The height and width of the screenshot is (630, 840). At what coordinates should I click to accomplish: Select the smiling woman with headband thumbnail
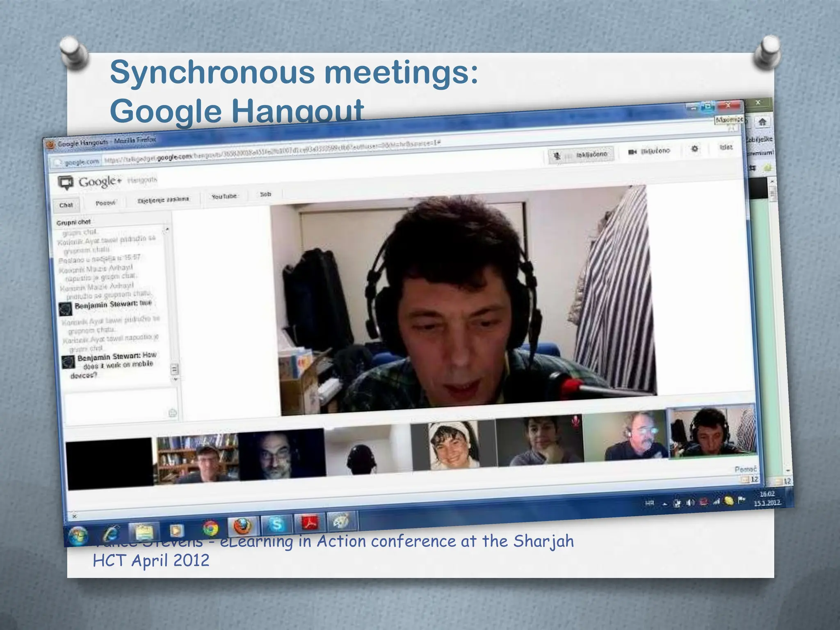[x=454, y=445]
